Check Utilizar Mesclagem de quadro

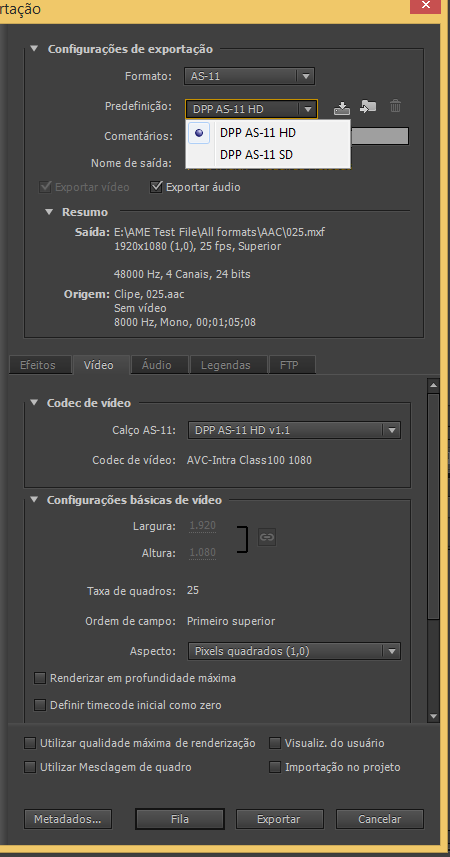point(30,767)
